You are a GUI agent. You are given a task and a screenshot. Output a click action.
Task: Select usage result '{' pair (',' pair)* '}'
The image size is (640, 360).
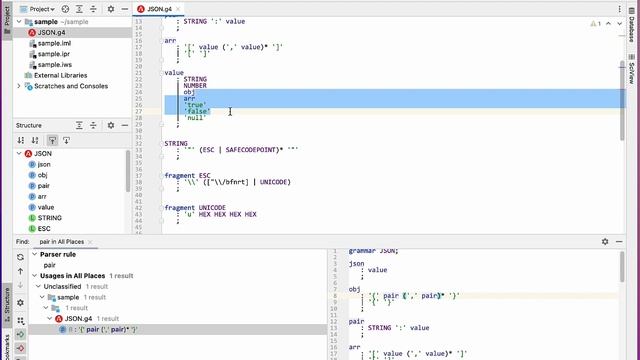[x=178, y=329]
